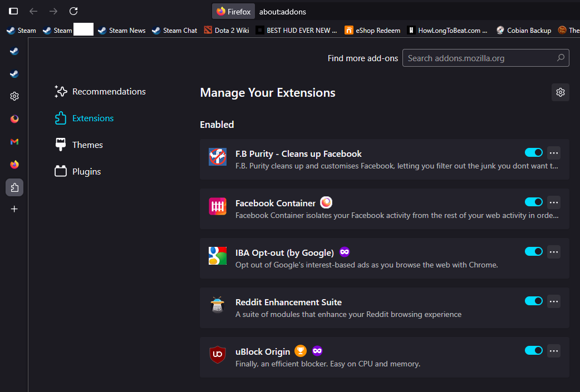Click the magnifier icon in add-ons search
The width and height of the screenshot is (580, 392).
tap(561, 58)
